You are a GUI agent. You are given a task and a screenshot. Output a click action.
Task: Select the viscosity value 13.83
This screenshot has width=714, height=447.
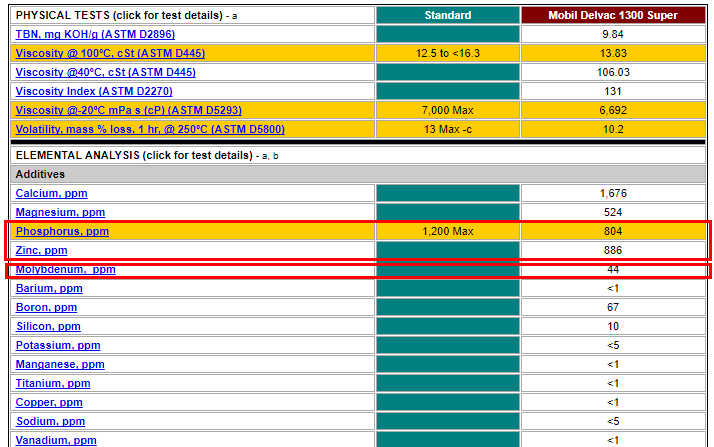click(613, 53)
